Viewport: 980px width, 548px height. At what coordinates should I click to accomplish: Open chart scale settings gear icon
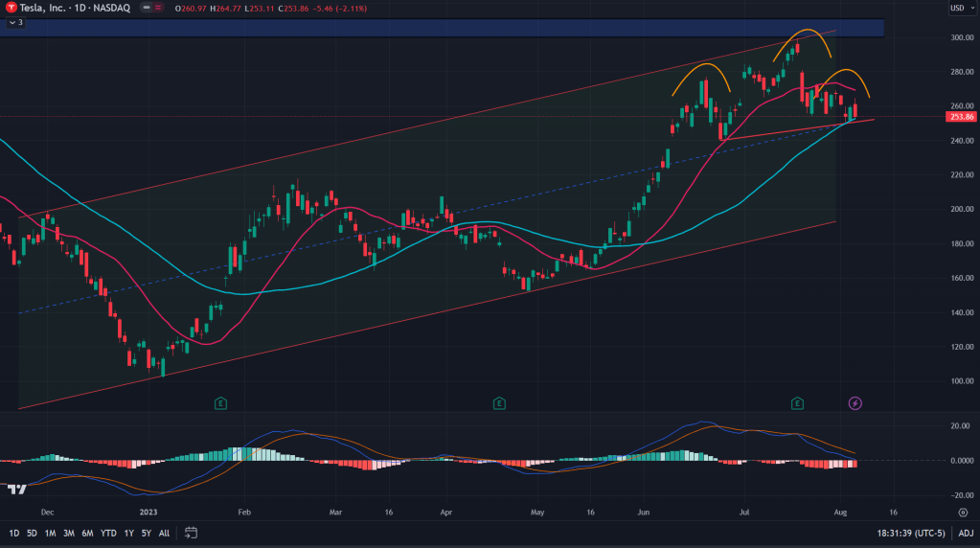(962, 513)
